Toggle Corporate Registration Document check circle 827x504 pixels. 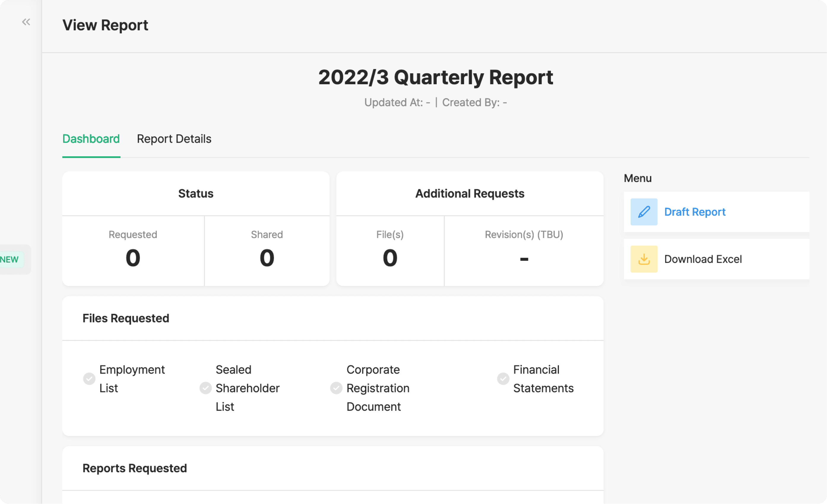336,388
